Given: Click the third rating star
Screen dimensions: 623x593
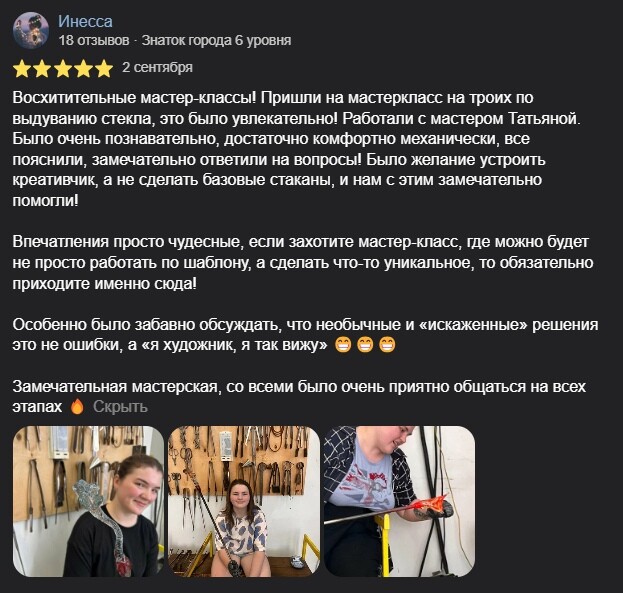Looking at the screenshot, I should pos(63,68).
